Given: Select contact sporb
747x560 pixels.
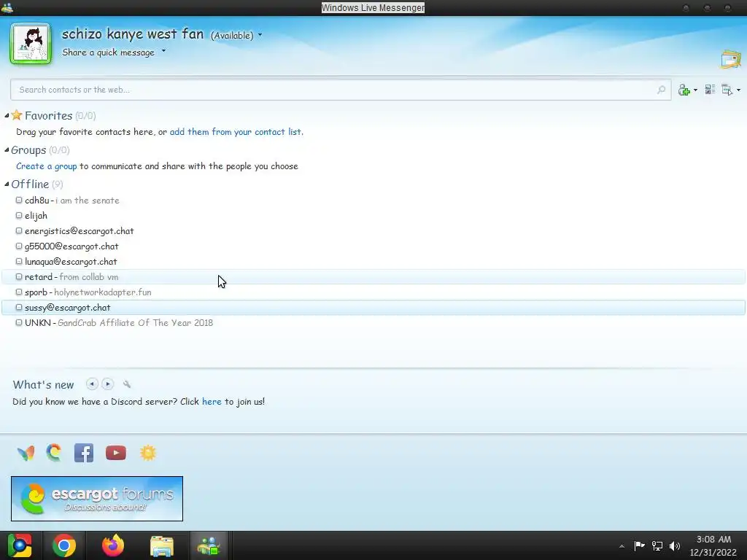Looking at the screenshot, I should [x=373, y=292].
